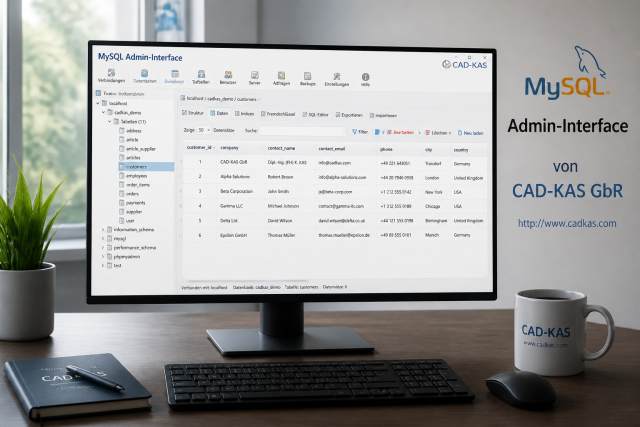Expand the test database
640x427 pixels.
[103, 265]
